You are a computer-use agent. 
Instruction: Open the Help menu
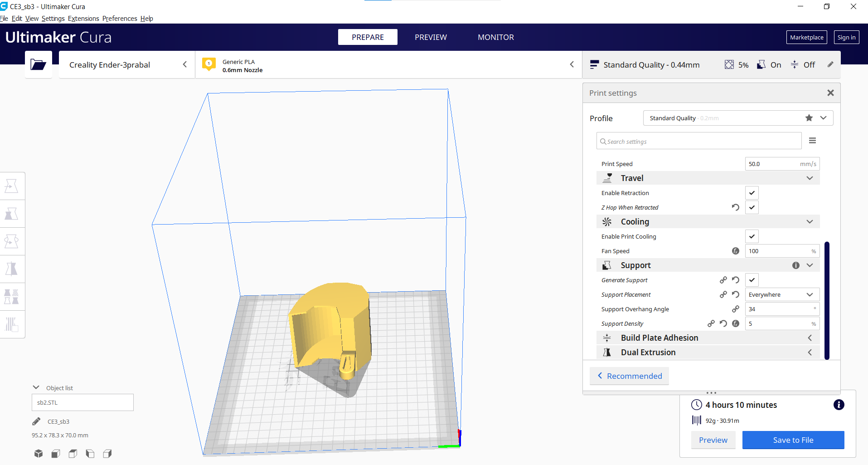[x=146, y=19]
